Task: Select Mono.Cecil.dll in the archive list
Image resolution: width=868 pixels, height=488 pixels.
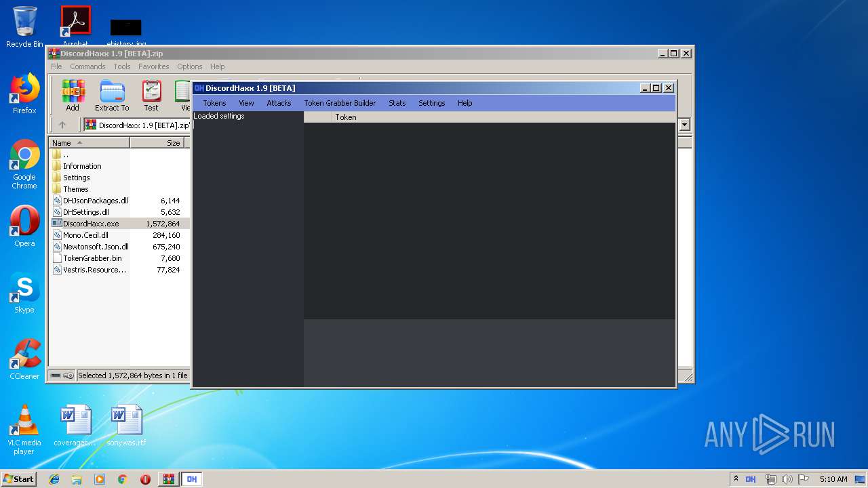Action: tap(119, 235)
